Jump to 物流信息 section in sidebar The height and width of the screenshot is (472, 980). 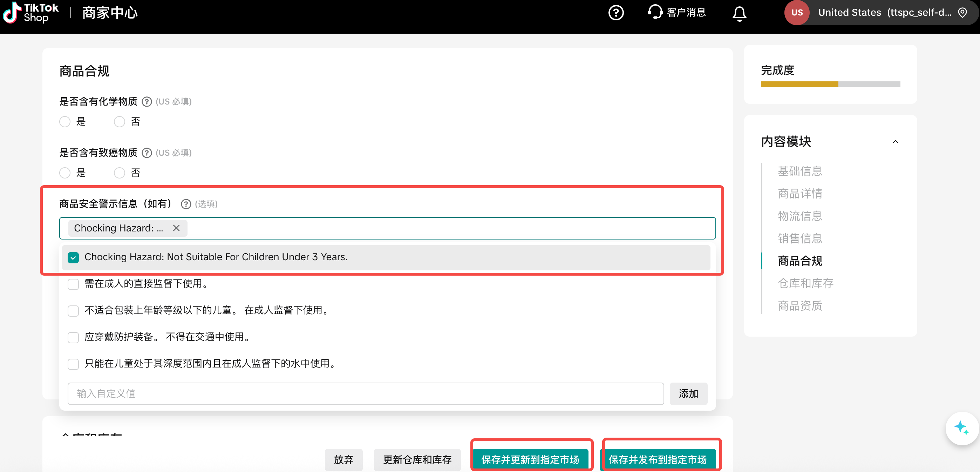click(x=800, y=216)
